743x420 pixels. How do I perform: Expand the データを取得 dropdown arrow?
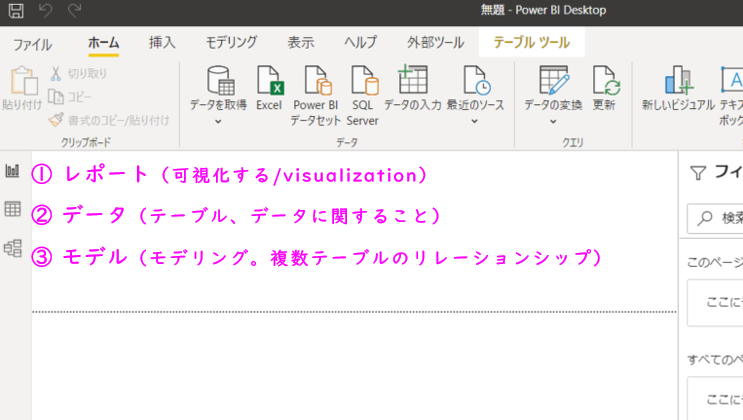[x=218, y=121]
